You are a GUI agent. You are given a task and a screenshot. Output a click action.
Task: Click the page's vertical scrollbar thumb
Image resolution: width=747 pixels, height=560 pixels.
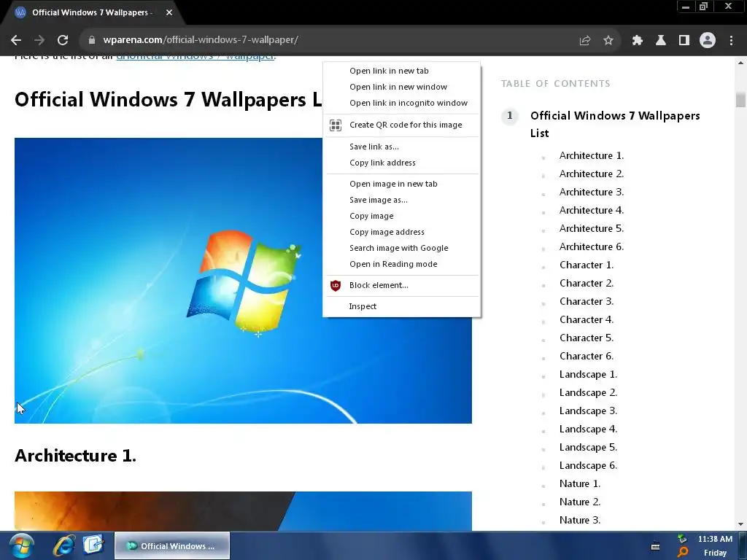tap(740, 100)
